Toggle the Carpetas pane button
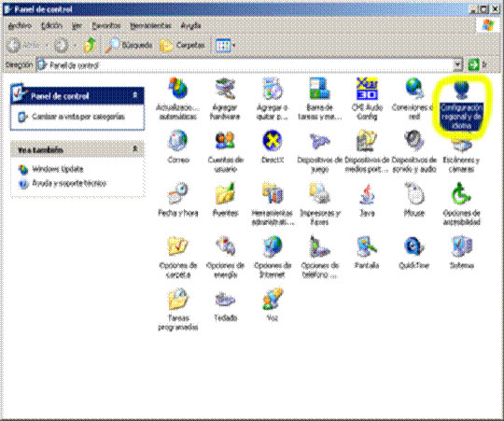This screenshot has width=504, height=421. 182,46
